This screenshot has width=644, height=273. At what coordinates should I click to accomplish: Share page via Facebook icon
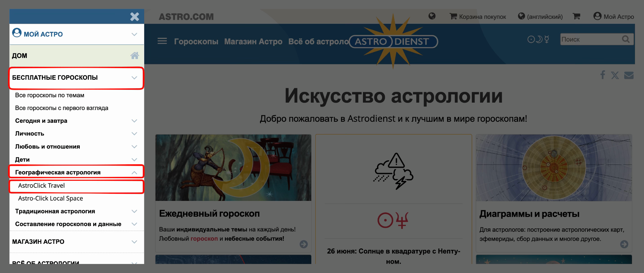pyautogui.click(x=603, y=75)
